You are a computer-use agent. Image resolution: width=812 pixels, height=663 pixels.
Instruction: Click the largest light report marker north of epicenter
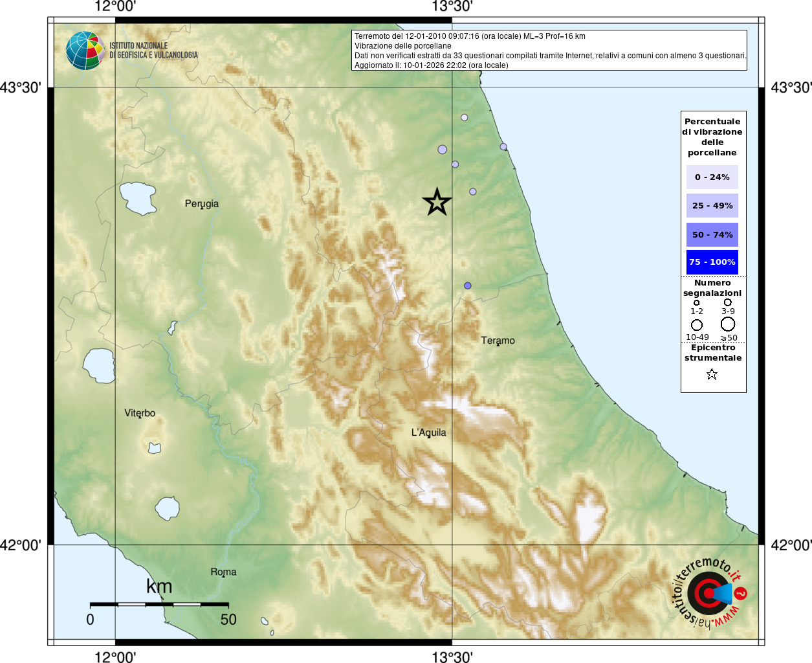(443, 150)
